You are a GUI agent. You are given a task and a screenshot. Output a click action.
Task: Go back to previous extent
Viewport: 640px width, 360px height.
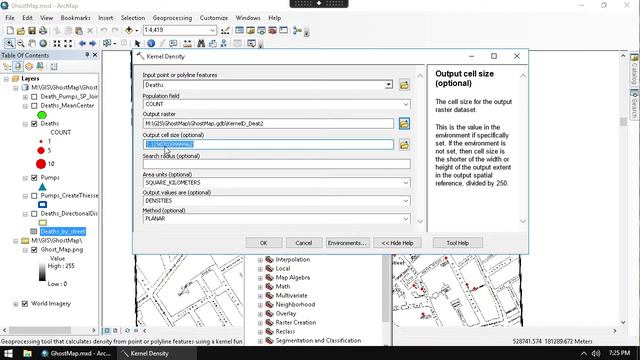82,43
